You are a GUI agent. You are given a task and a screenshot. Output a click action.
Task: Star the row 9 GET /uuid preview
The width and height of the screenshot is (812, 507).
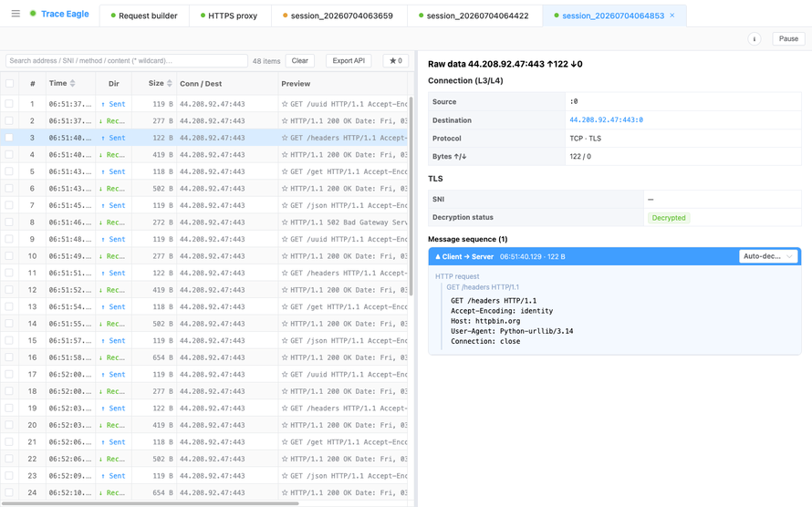pyautogui.click(x=285, y=240)
